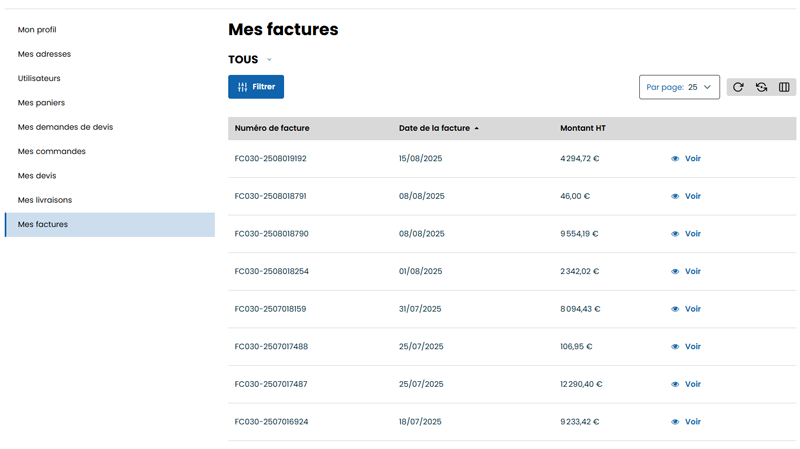Click the Montant HT column header
The width and height of the screenshot is (800, 449).
pyautogui.click(x=583, y=128)
